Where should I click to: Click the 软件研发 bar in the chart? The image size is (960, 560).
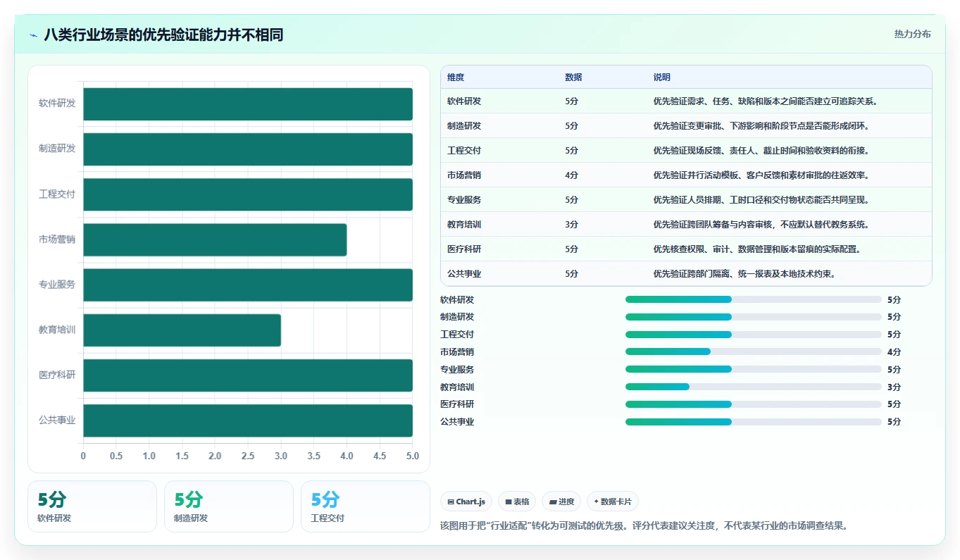[x=248, y=104]
